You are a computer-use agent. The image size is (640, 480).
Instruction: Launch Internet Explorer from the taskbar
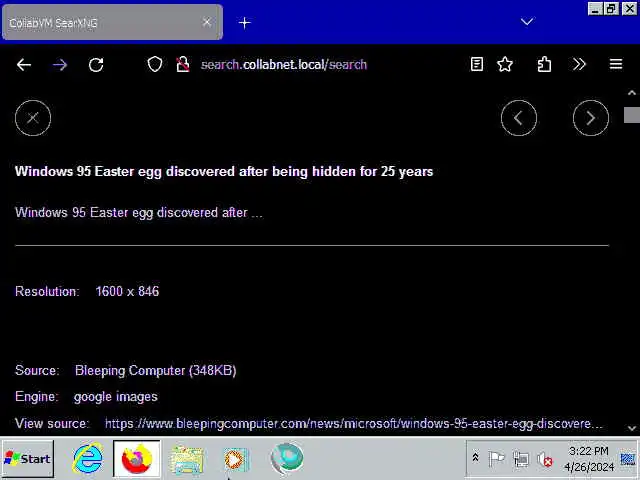(x=88, y=459)
